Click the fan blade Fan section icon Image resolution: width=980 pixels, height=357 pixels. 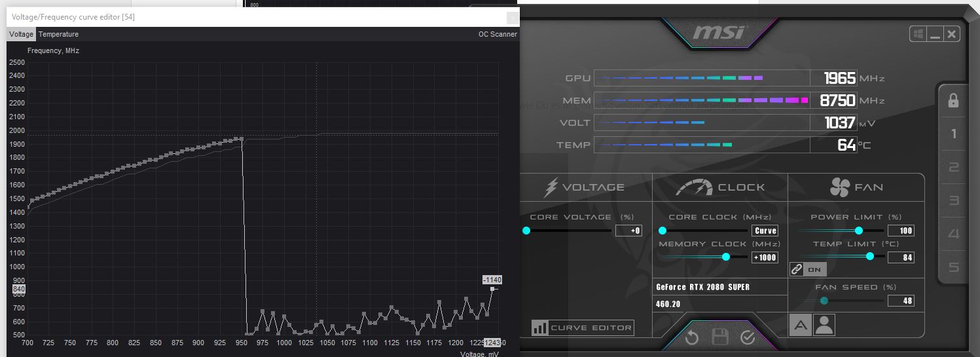pyautogui.click(x=839, y=187)
